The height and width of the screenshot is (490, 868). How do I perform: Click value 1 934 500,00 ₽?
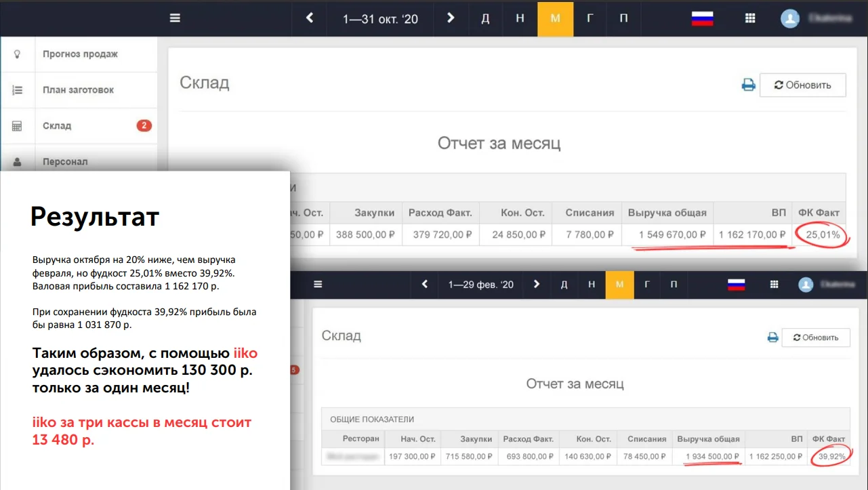coord(711,456)
